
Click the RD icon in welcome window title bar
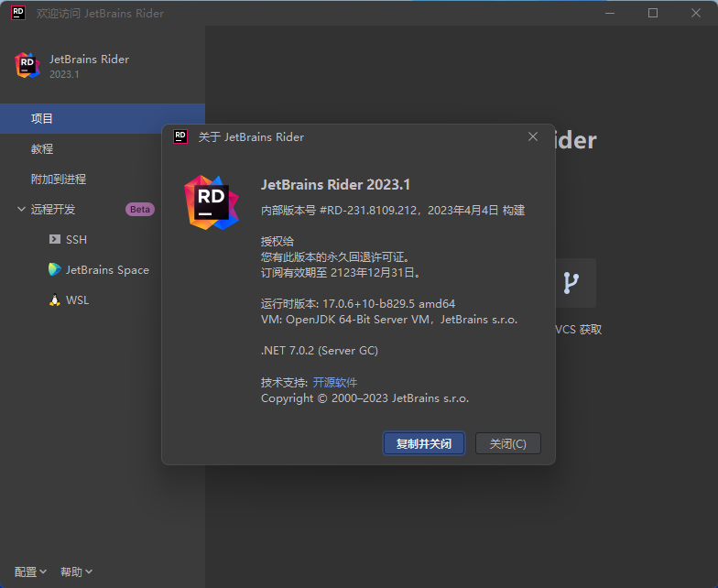[18, 13]
